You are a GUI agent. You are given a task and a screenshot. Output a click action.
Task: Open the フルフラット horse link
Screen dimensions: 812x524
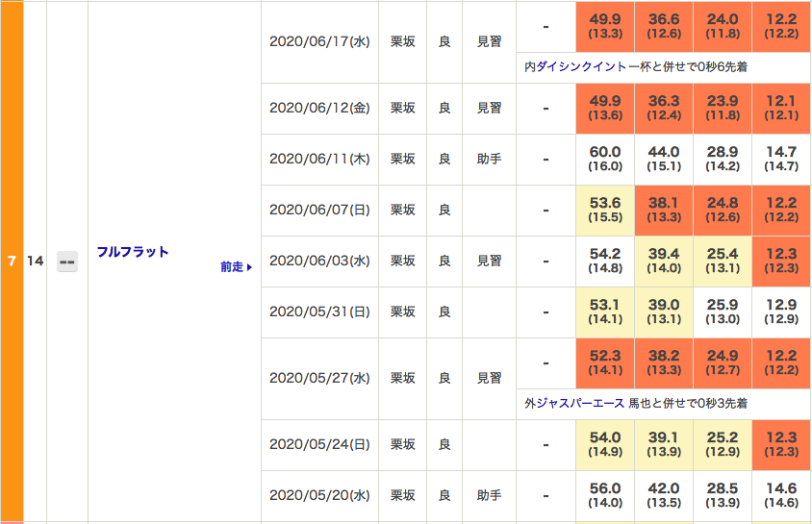click(133, 252)
